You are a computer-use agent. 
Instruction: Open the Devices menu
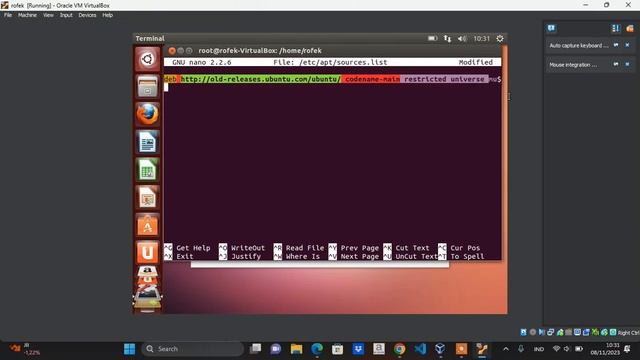tap(87, 15)
